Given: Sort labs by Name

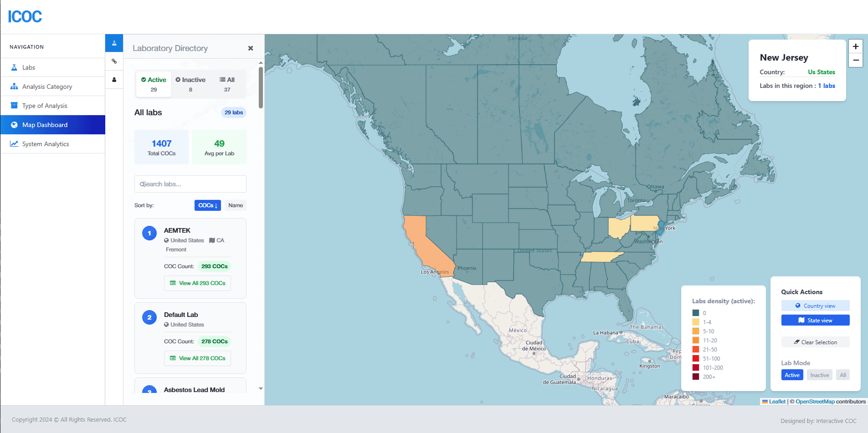Looking at the screenshot, I should 236,205.
